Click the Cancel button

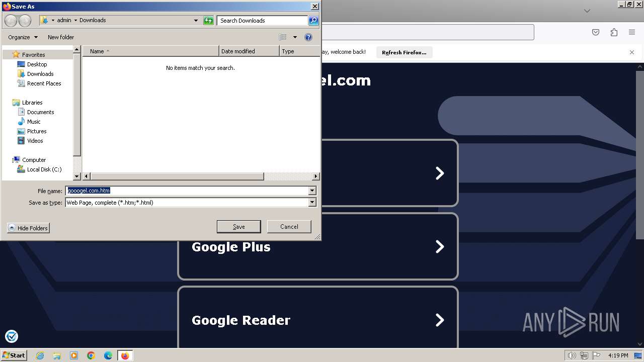coord(289,227)
